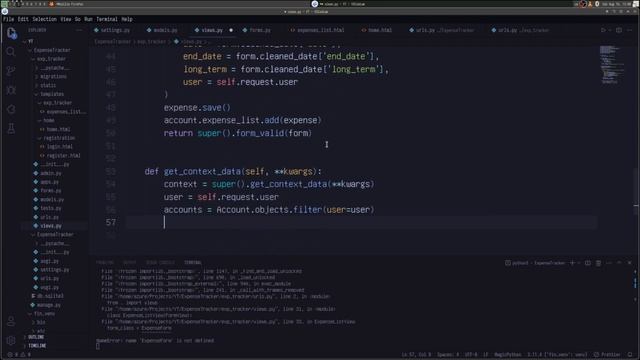The image size is (640, 360).
Task: Open terminal panel more actions ellipsis
Action: [x=609, y=263]
